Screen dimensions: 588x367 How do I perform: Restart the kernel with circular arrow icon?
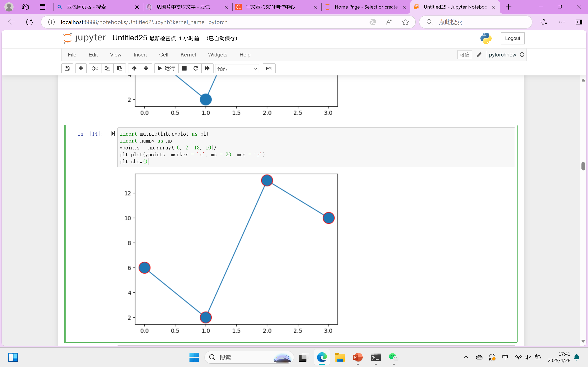196,69
